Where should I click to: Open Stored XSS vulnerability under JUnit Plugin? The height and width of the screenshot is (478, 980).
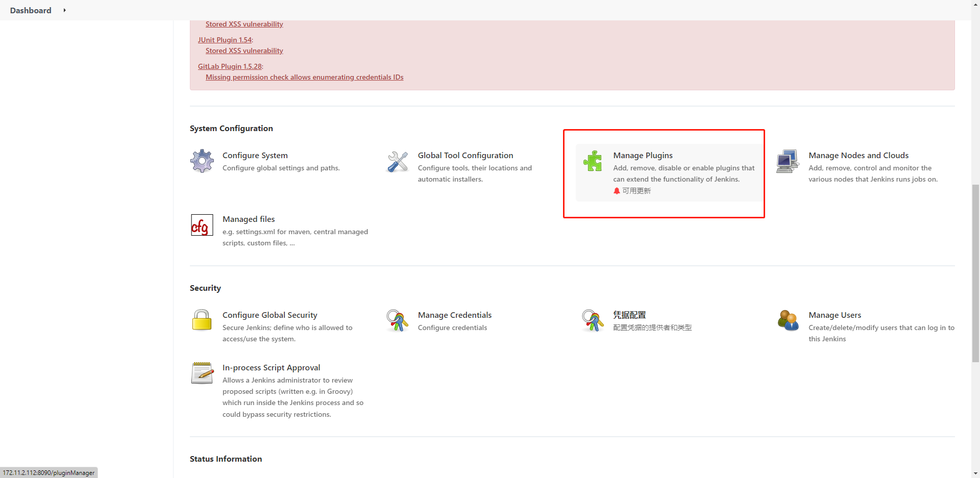pos(244,51)
